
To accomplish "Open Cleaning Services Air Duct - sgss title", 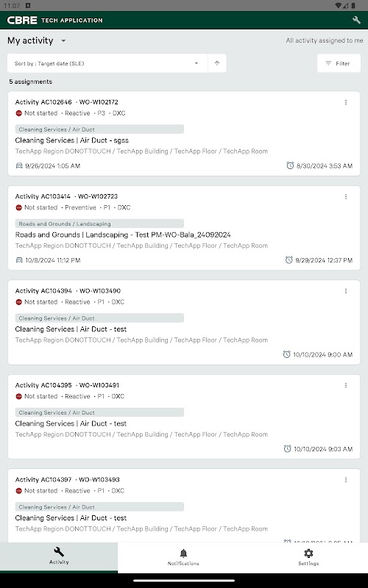I will [x=71, y=140].
